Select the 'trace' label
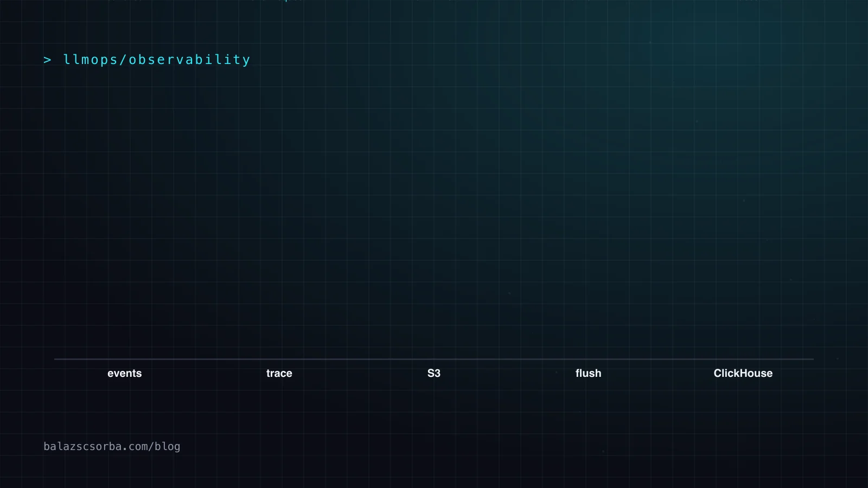The width and height of the screenshot is (868, 488). (x=279, y=373)
